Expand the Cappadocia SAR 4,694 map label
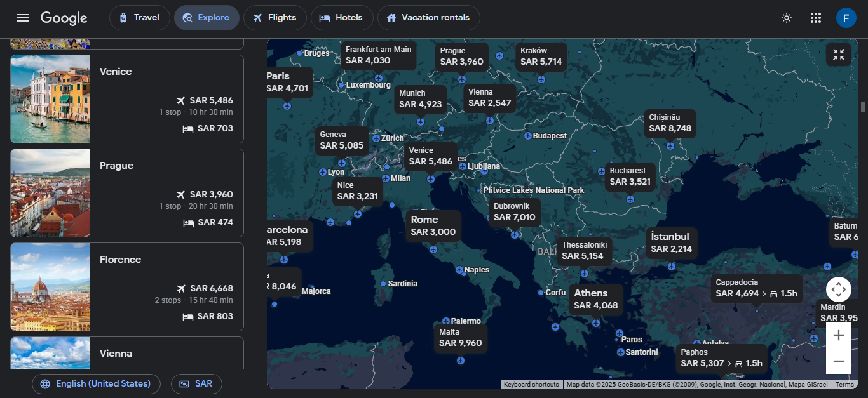The image size is (868, 398). 756,288
